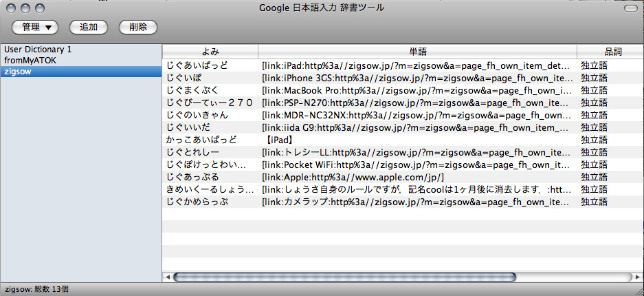Select the じぐのいきゃん reading cell
This screenshot has width=644, height=296.
(x=210, y=115)
